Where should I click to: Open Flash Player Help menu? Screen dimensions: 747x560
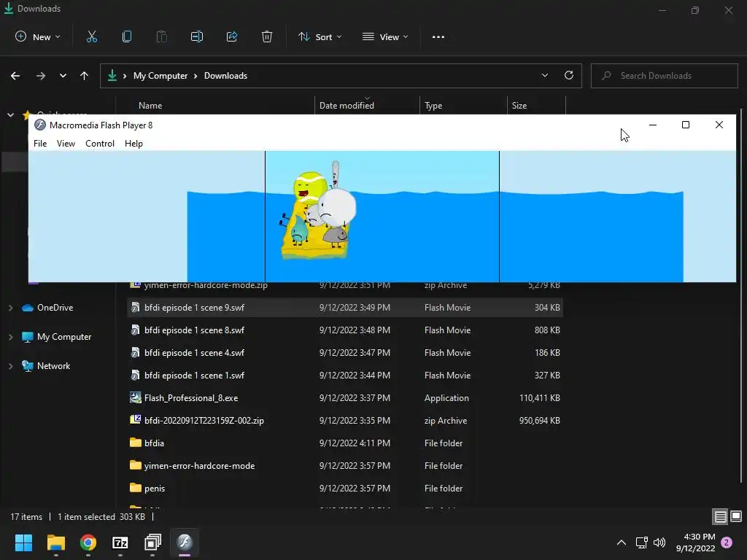tap(133, 144)
